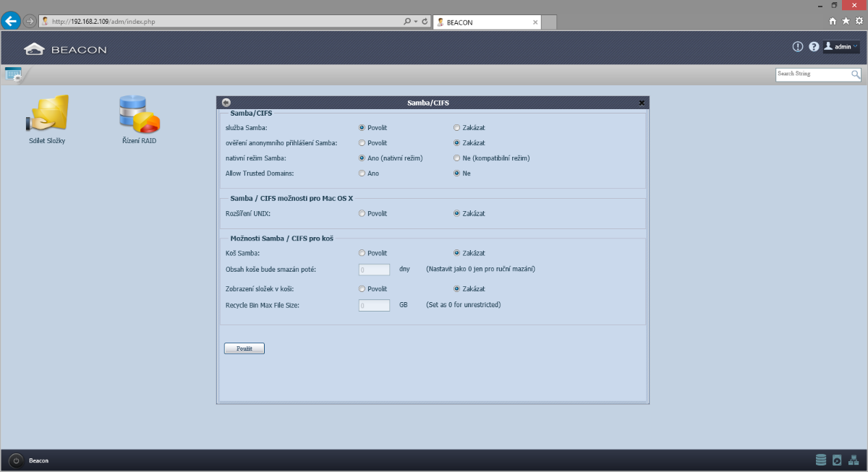
Task: Select Ne (kompatibilní režim) option
Action: 456,158
